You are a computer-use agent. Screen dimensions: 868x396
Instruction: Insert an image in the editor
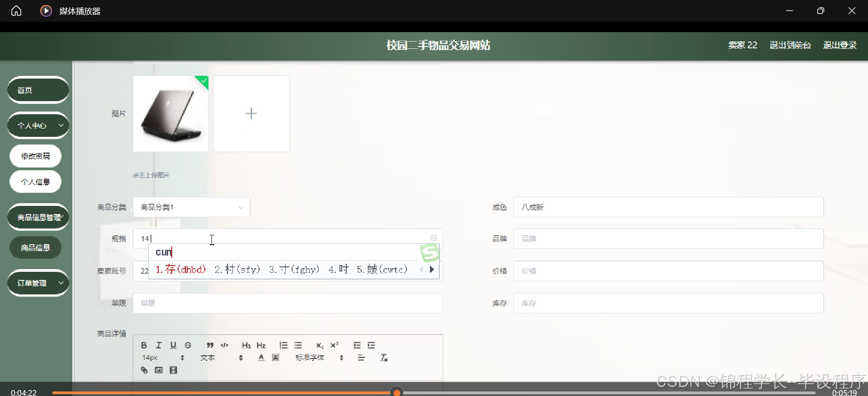[x=159, y=370]
